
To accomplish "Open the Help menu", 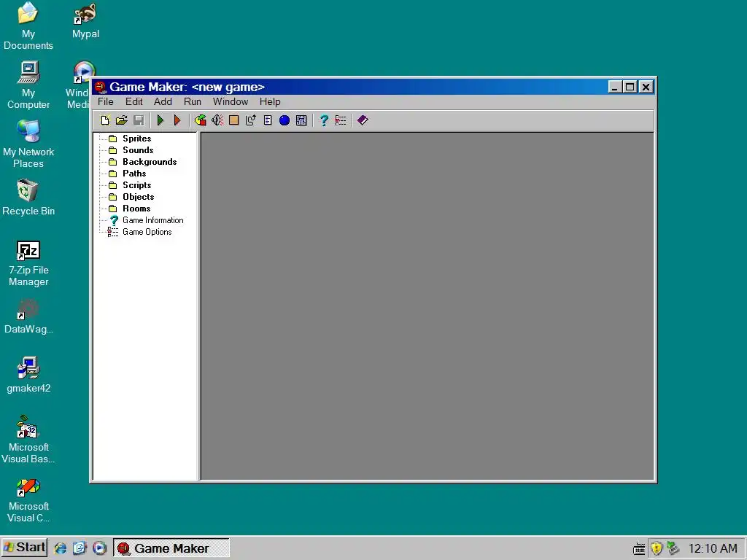I will 270,101.
